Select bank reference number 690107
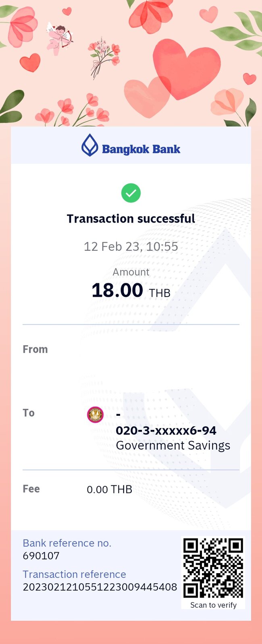This screenshot has height=644, width=262. coord(41,556)
